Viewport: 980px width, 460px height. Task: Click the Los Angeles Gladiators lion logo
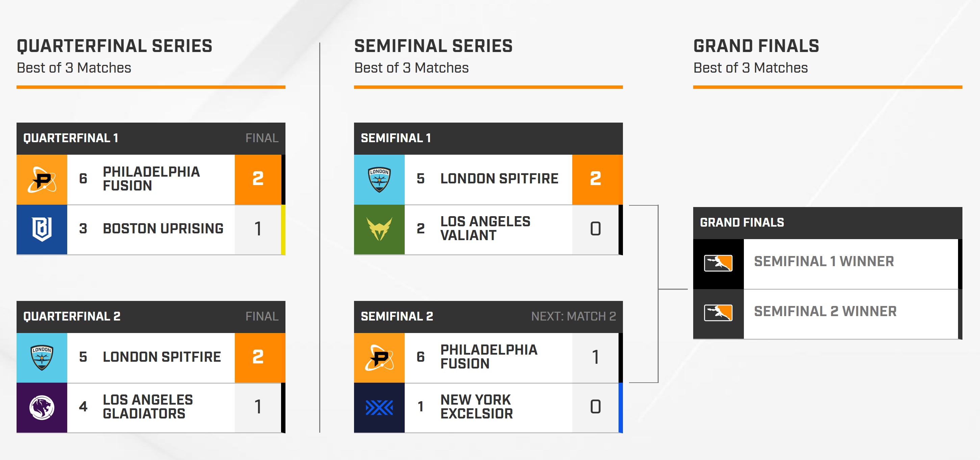[x=42, y=408]
